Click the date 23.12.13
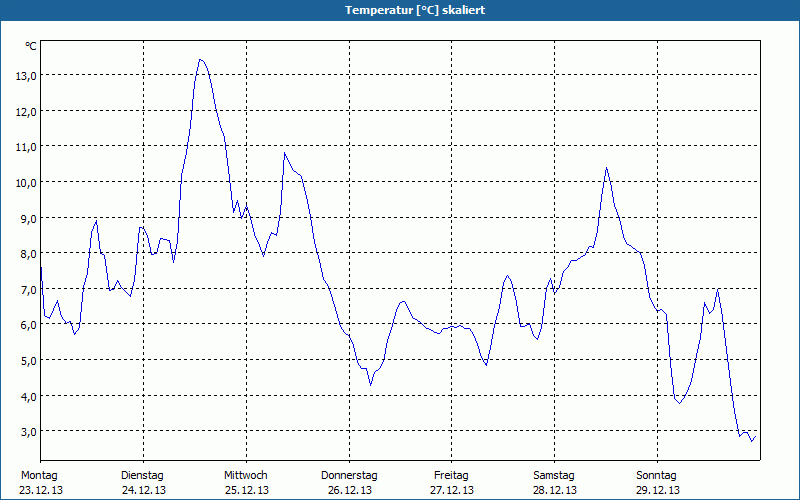Viewport: 800px width, 500px height. tap(41, 490)
